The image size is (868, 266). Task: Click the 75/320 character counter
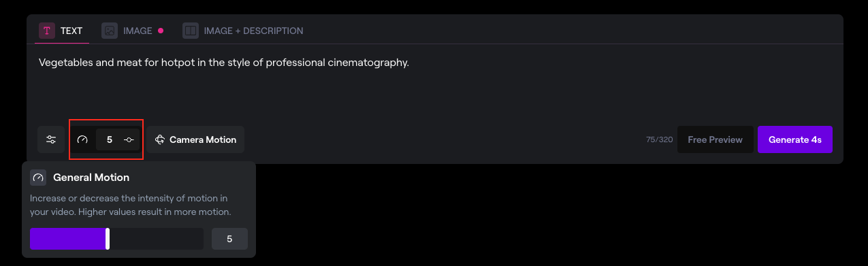[x=659, y=139]
